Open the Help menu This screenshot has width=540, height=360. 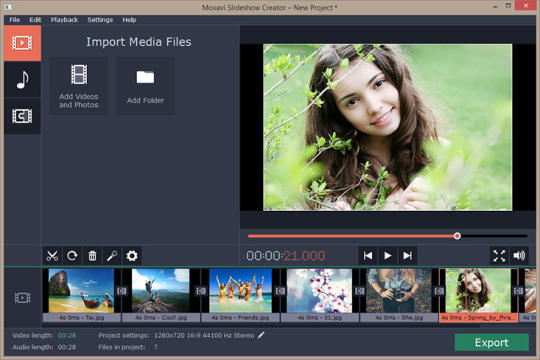click(x=129, y=20)
